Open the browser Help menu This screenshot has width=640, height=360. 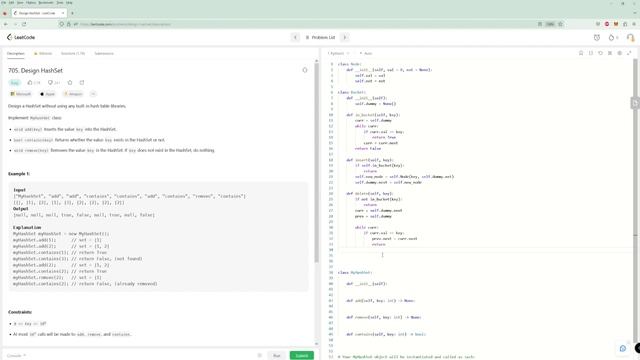pyautogui.click(x=69, y=2)
